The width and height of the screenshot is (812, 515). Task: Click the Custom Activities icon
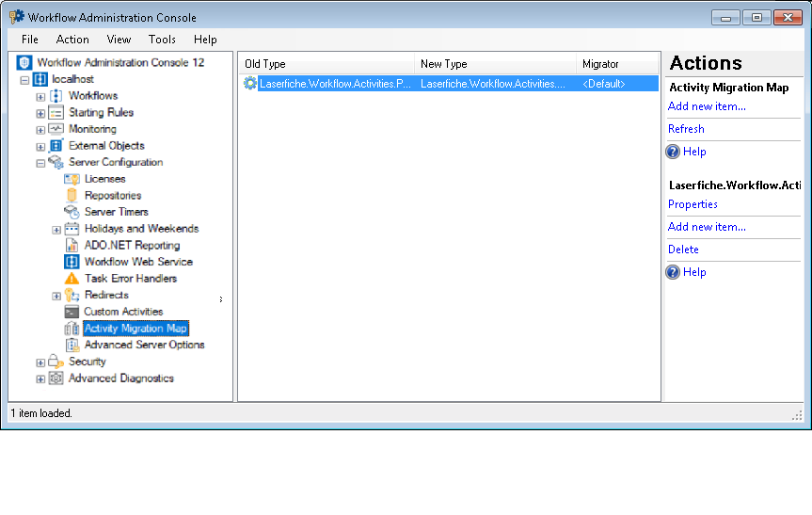[72, 312]
